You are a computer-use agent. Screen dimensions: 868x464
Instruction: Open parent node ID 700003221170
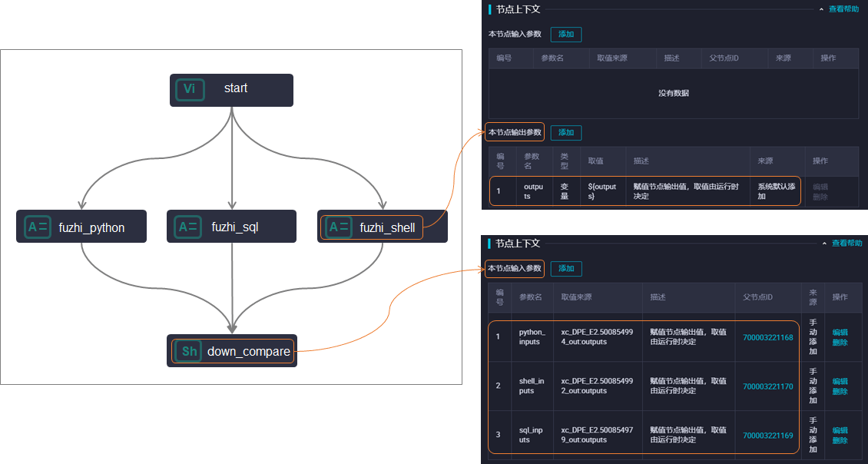tap(768, 386)
